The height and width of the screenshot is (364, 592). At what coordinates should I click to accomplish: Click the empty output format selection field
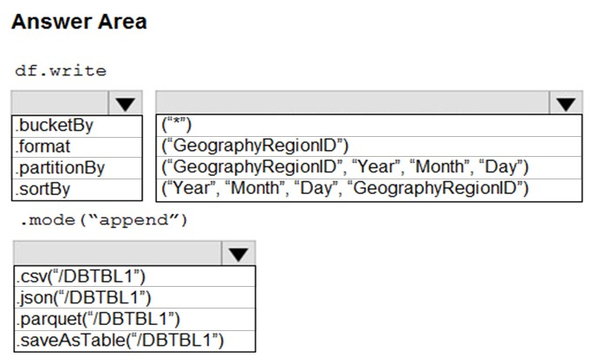pyautogui.click(x=117, y=253)
